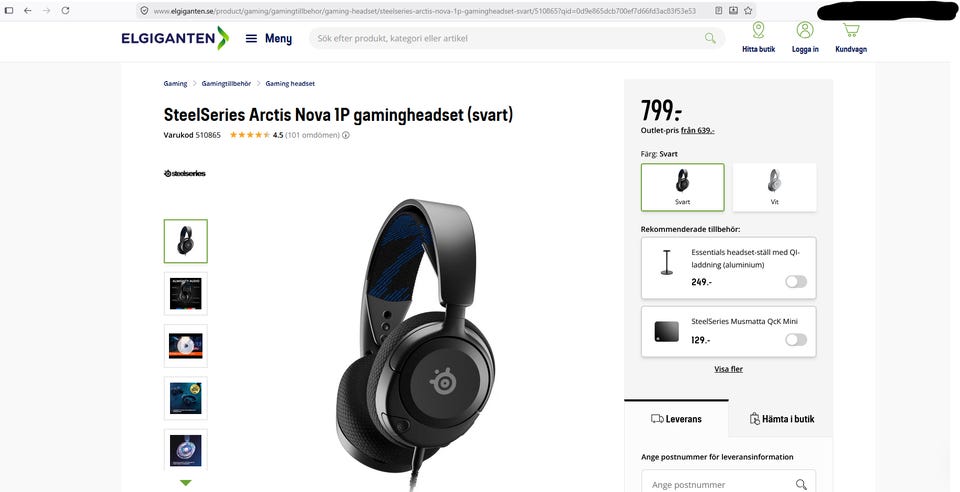Toggle the Essentials headset-ställ accessory switch
Screen dimensions: 960x492
point(796,281)
